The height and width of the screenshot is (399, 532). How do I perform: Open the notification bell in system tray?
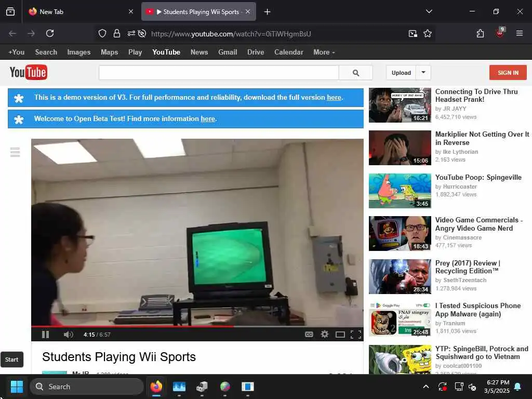(518, 387)
